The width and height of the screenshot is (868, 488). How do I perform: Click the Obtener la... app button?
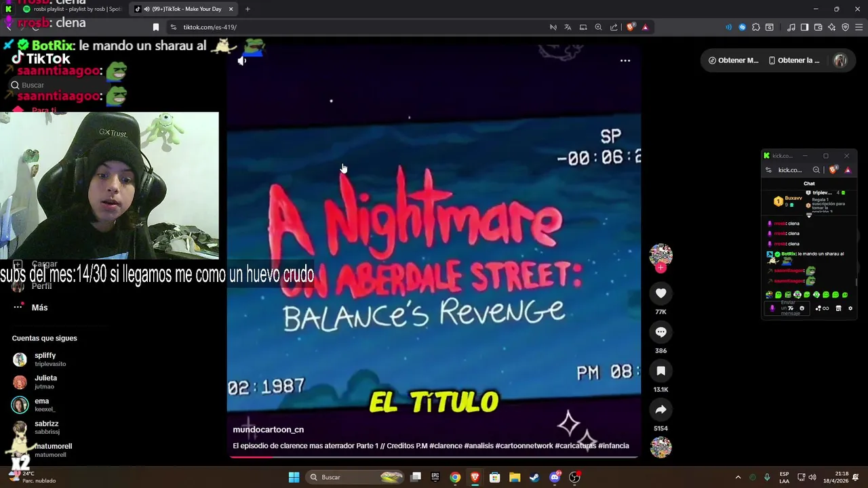click(x=793, y=60)
